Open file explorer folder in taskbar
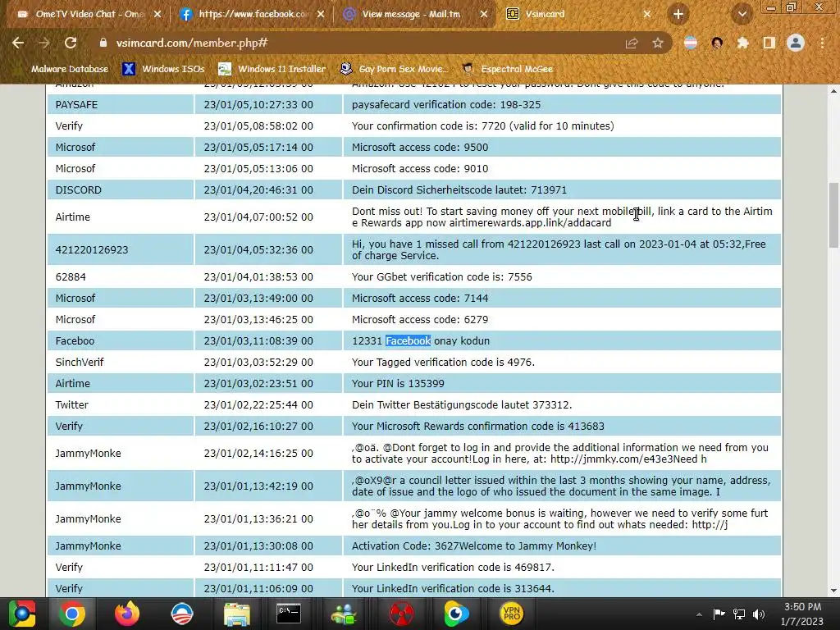The image size is (840, 630). [x=236, y=614]
